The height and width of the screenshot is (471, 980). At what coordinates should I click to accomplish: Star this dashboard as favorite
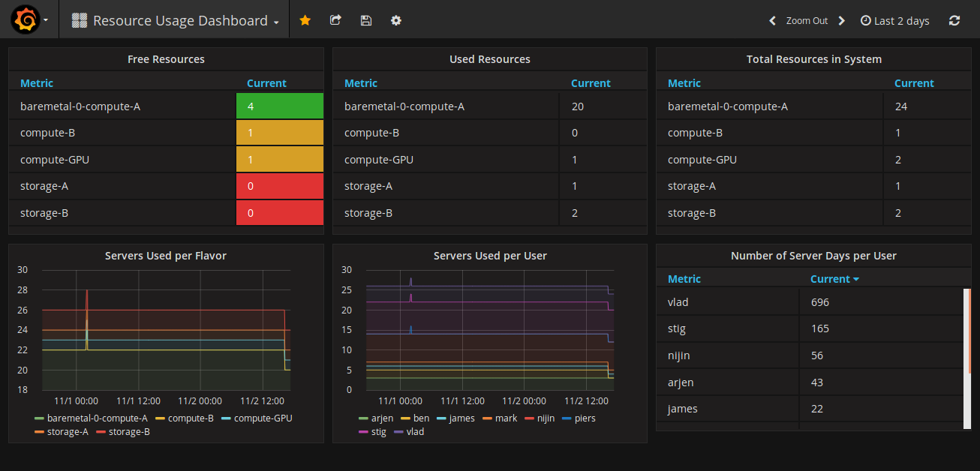pos(305,20)
